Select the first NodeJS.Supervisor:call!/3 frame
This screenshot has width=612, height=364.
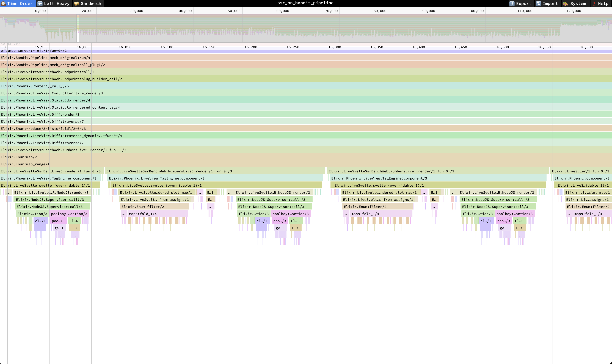pos(53,200)
